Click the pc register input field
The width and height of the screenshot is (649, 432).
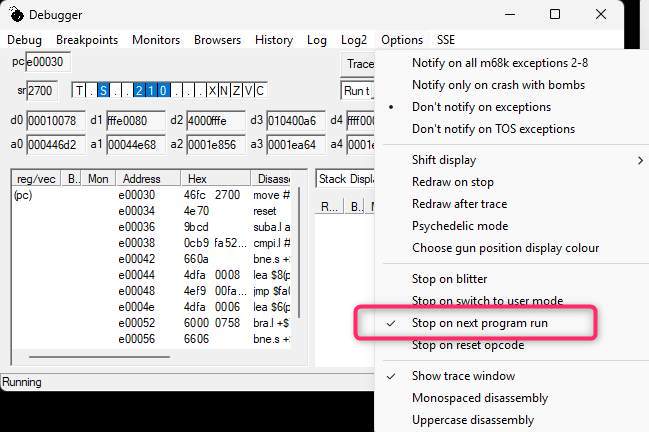pyautogui.click(x=48, y=63)
